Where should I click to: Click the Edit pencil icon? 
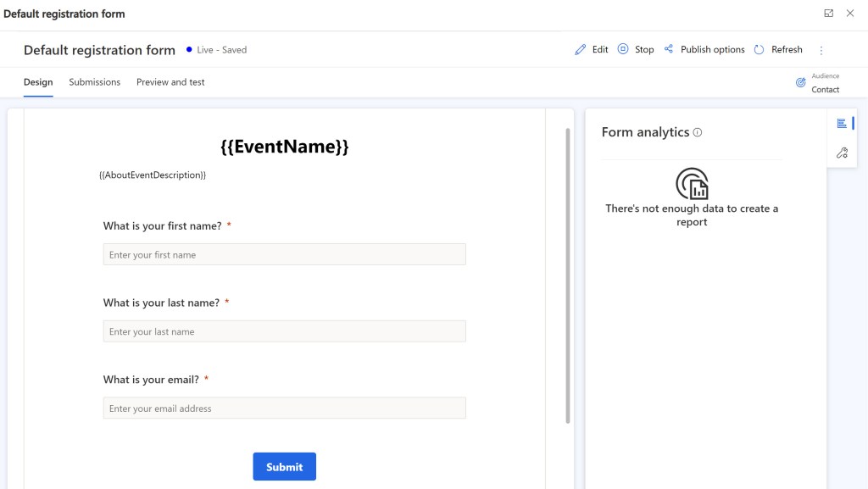coord(581,50)
